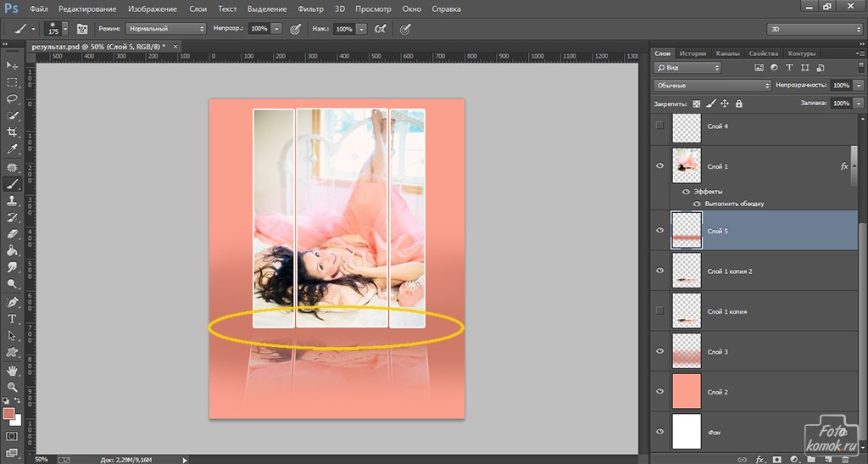
Task: Select the Hand tool
Action: pyautogui.click(x=12, y=370)
